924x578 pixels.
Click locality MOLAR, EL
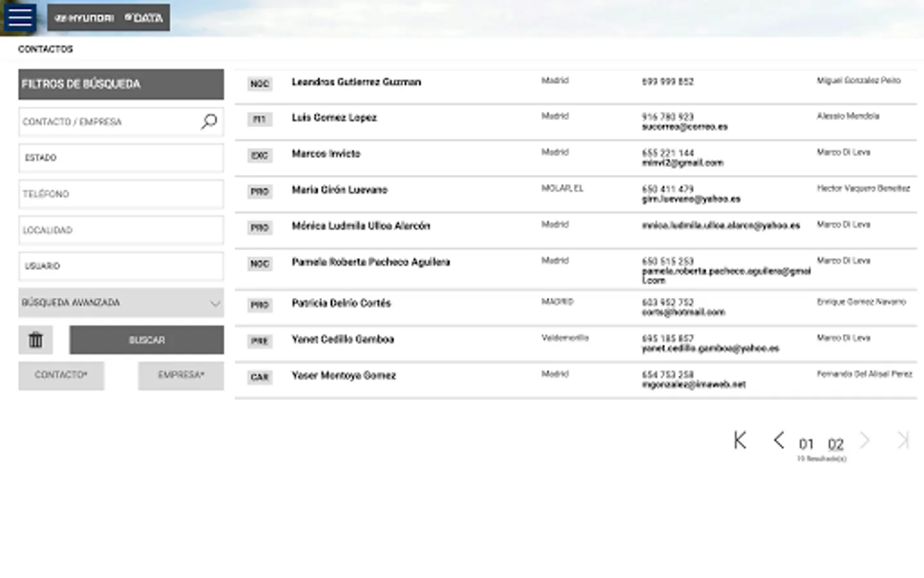point(562,188)
